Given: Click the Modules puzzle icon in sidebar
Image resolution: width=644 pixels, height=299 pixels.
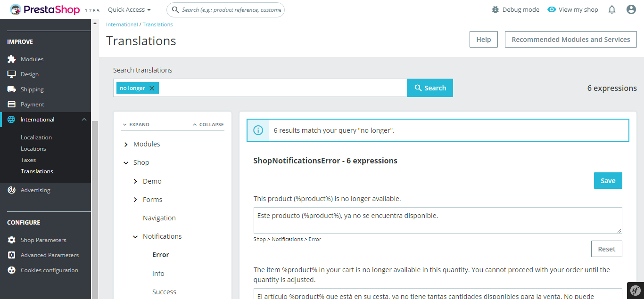Looking at the screenshot, I should point(12,59).
